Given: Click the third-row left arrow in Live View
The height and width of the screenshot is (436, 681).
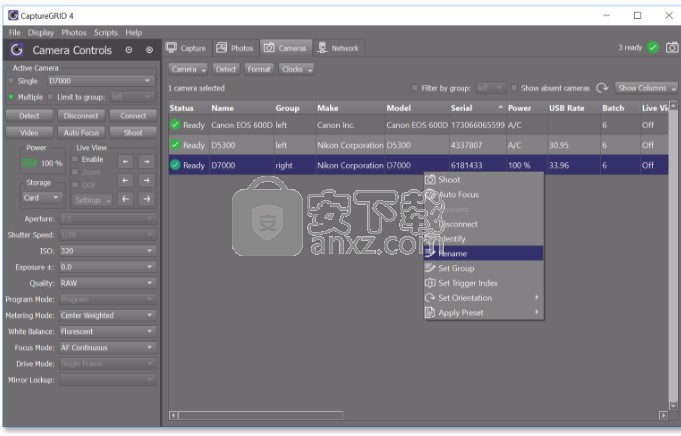Looking at the screenshot, I should [126, 199].
